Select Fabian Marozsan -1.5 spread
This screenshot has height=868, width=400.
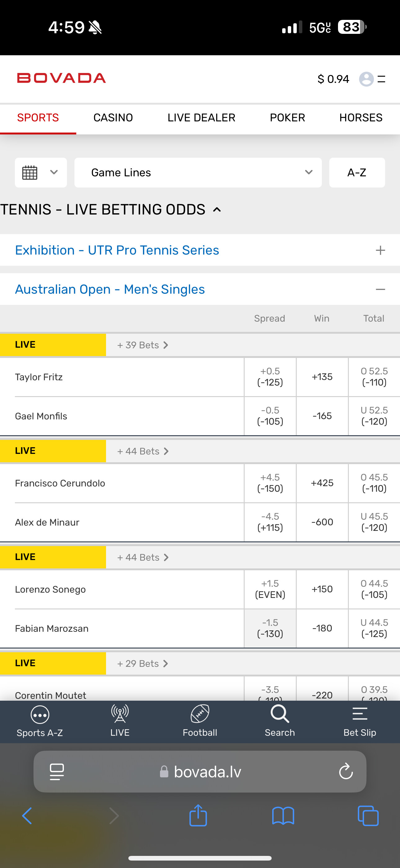270,628
